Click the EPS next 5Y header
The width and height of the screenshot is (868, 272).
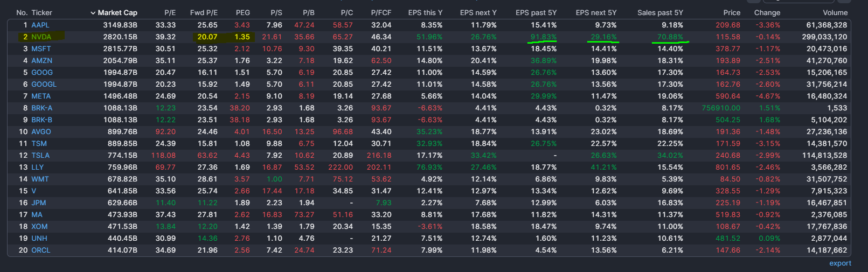(596, 12)
